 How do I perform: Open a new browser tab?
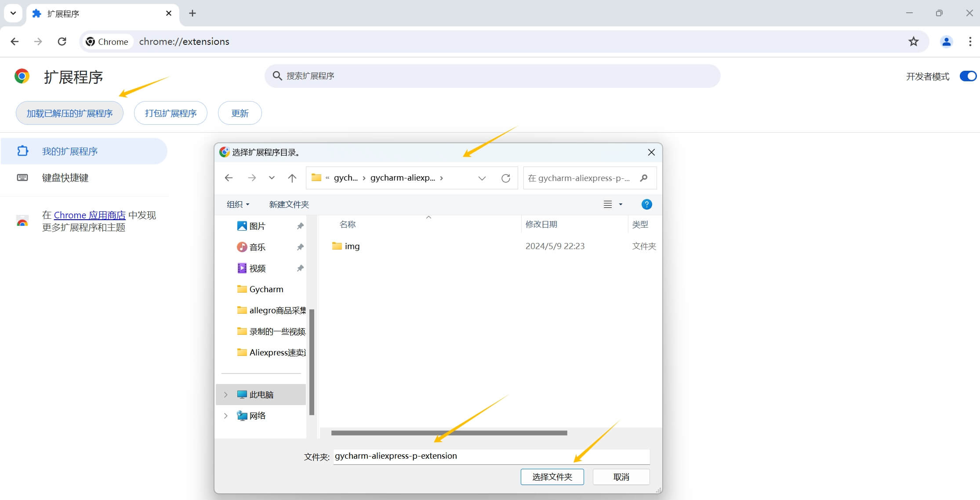tap(192, 13)
